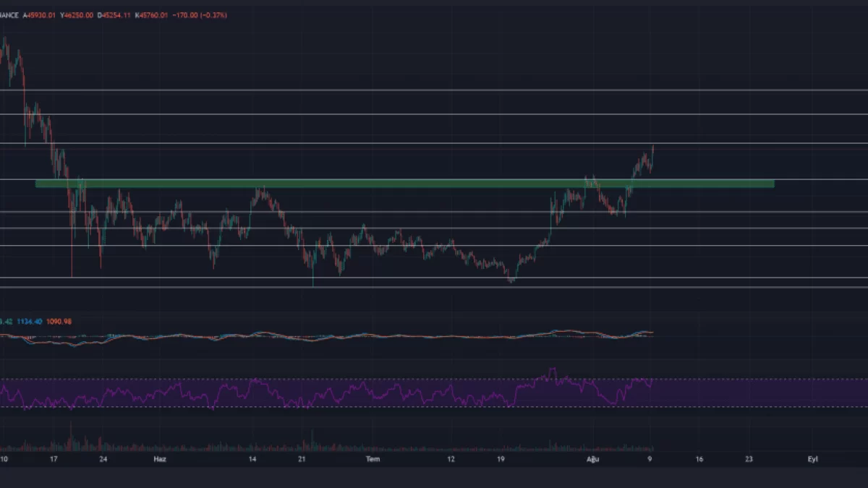Select the lowest white horizontal line
The width and height of the screenshot is (868, 488).
tap(434, 287)
